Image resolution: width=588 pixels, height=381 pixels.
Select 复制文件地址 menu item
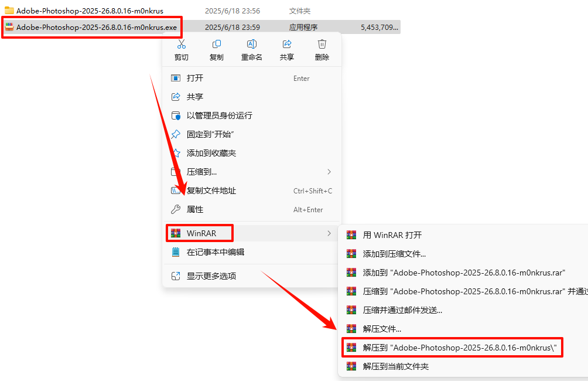tap(252, 190)
